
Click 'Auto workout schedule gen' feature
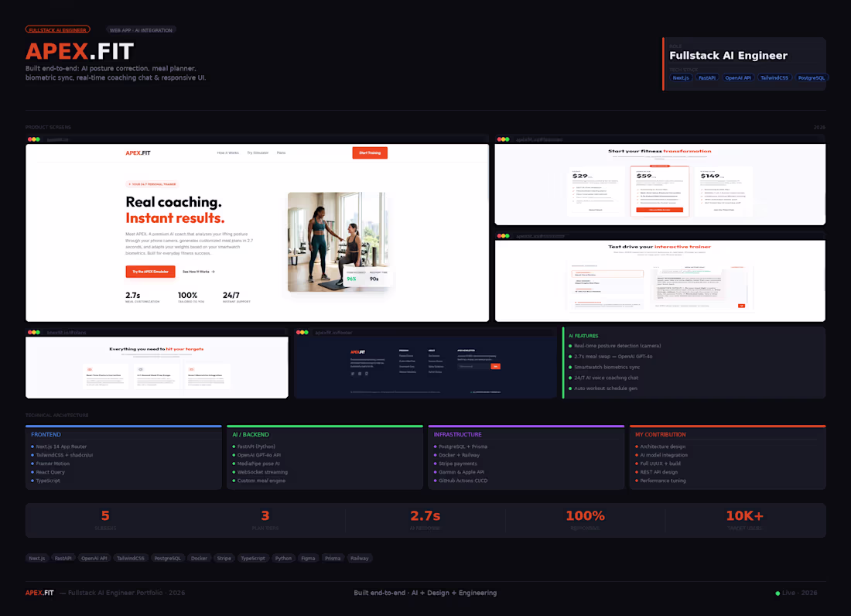[x=606, y=388]
